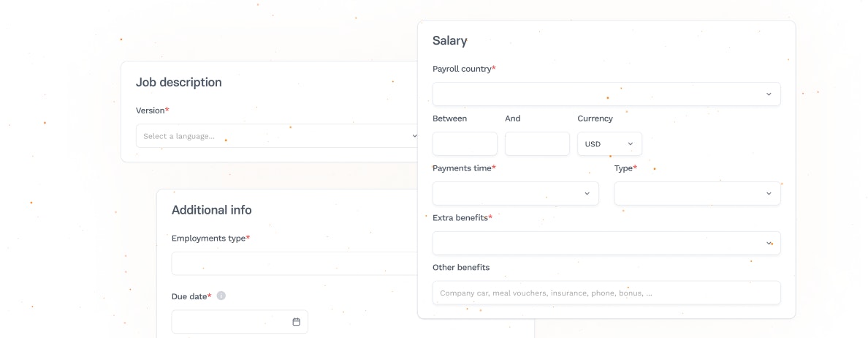Open the Type dropdown in Salary
Image resolution: width=868 pixels, height=338 pixels.
click(698, 193)
